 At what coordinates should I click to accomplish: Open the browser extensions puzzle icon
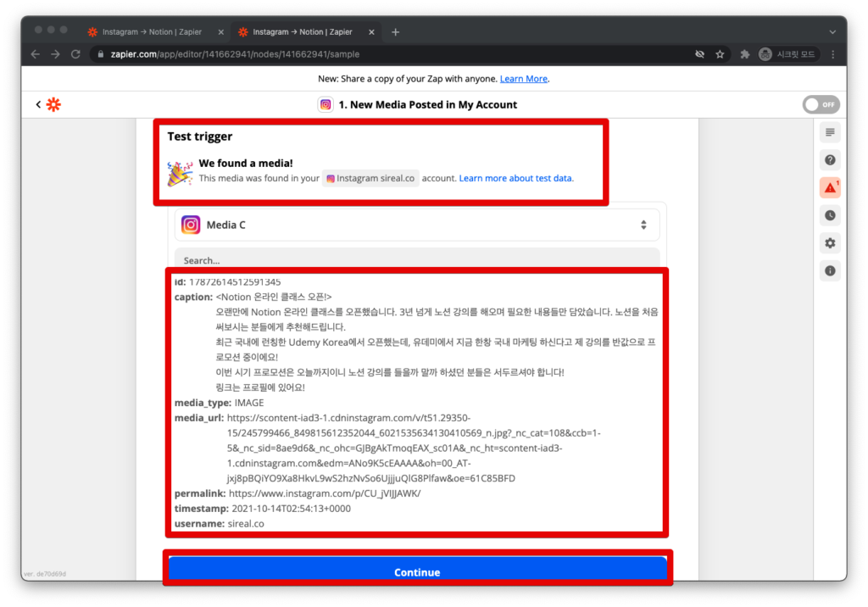[745, 54]
